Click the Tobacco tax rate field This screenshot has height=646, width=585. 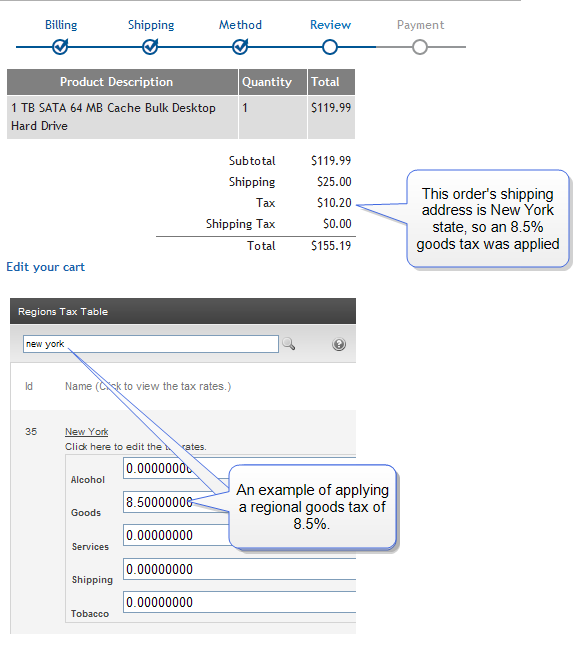coord(239,602)
